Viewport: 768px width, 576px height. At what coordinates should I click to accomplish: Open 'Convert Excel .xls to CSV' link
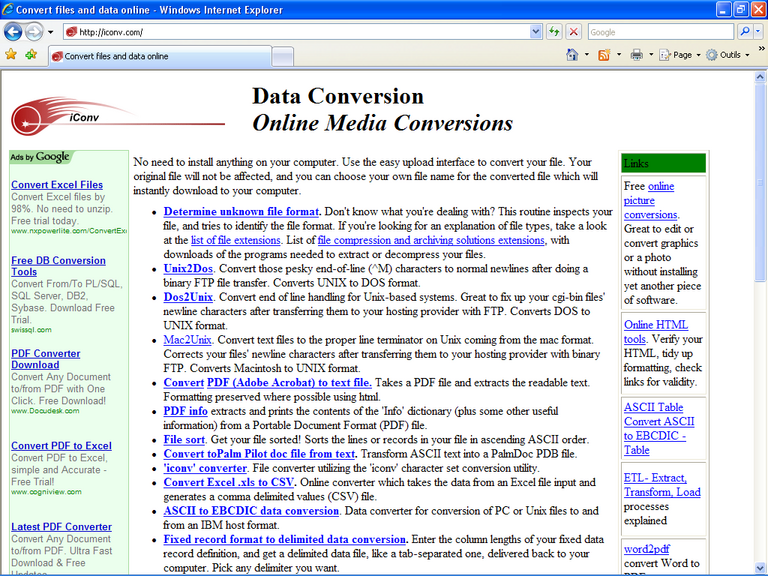[229, 482]
